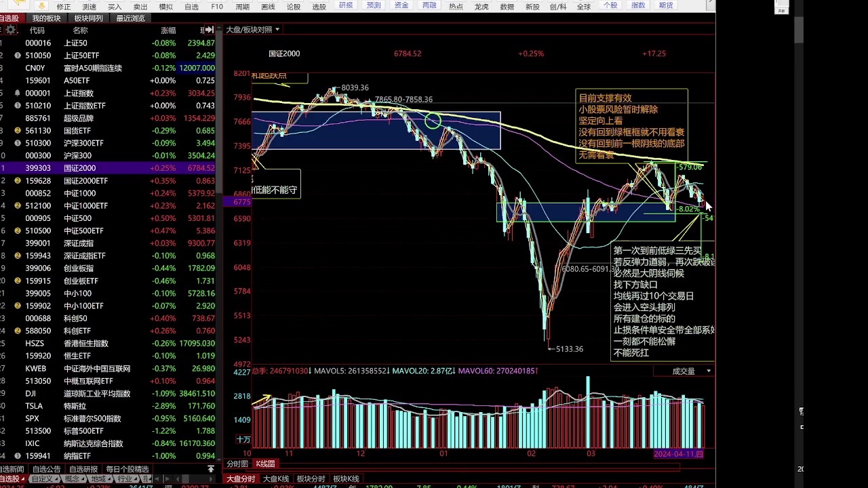Open 新股 new stocks item
The image size is (868, 488).
pos(532,7)
